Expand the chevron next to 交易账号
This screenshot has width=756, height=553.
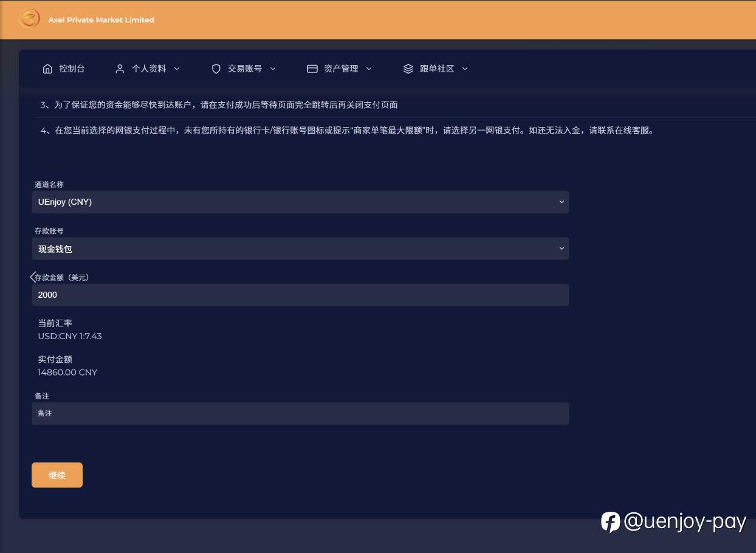point(273,69)
